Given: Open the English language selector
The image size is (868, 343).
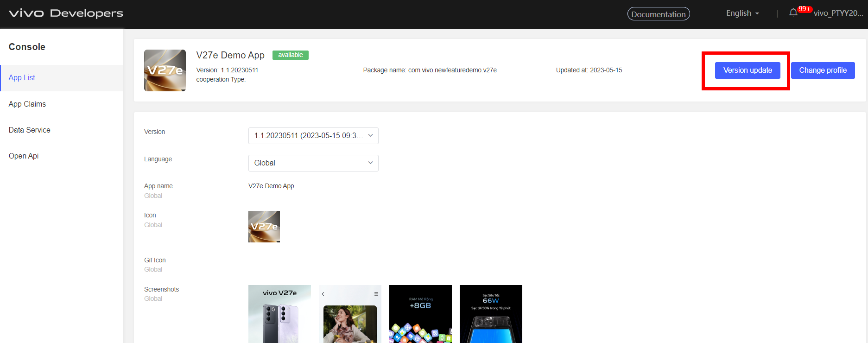Looking at the screenshot, I should 742,13.
